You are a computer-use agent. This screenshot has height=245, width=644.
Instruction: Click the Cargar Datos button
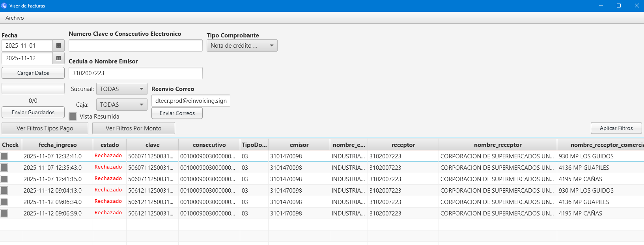click(33, 73)
